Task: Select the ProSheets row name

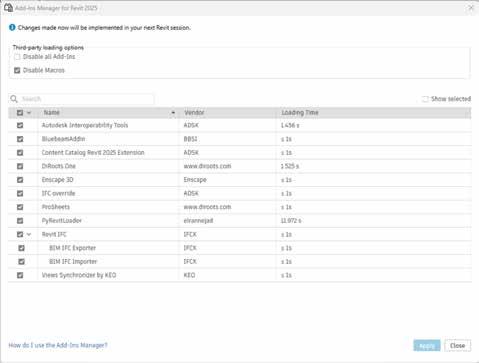Action: pos(56,207)
